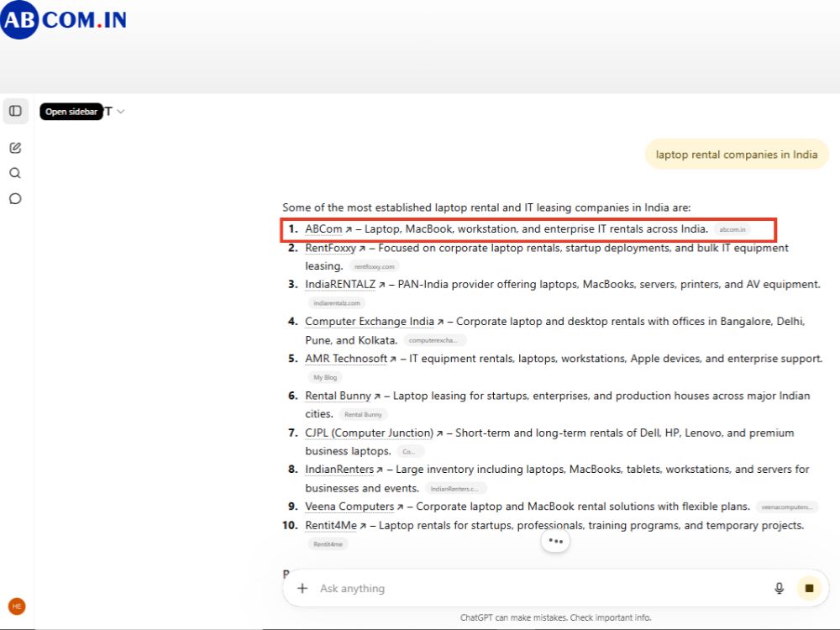The image size is (840, 630).
Task: Click the orange user profile avatar
Action: [17, 606]
